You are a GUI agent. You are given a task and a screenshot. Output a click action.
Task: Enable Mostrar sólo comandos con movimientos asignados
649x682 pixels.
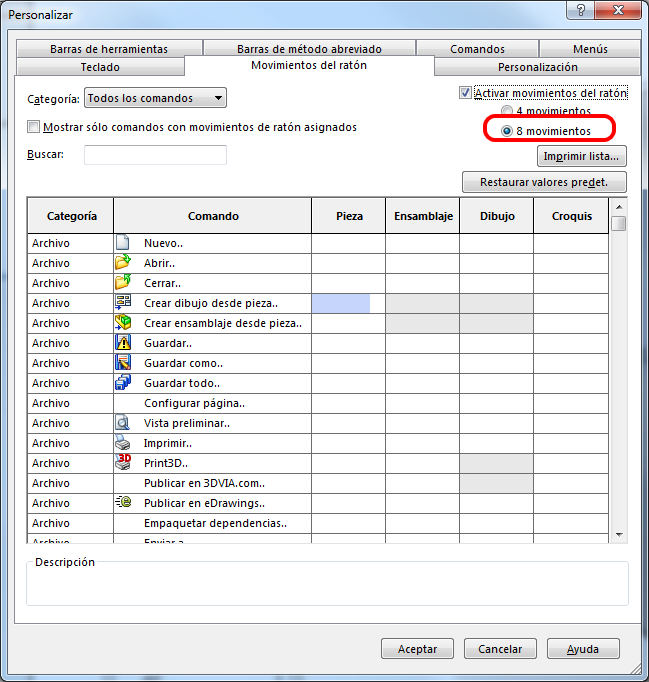34,127
